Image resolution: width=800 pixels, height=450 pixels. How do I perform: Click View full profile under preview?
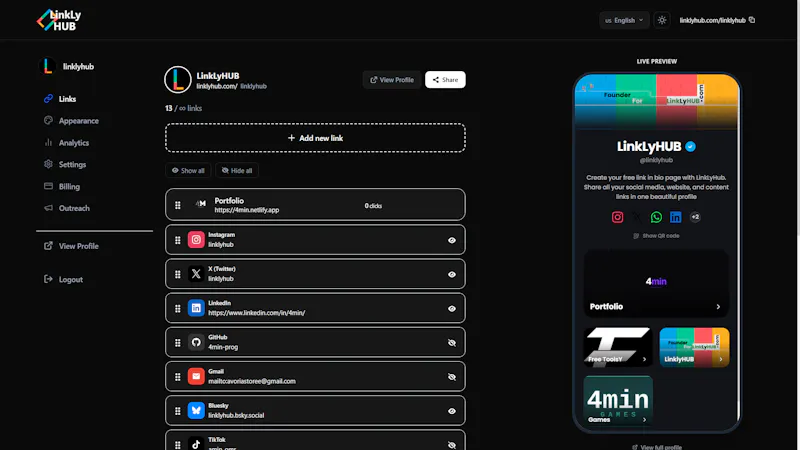(x=657, y=447)
